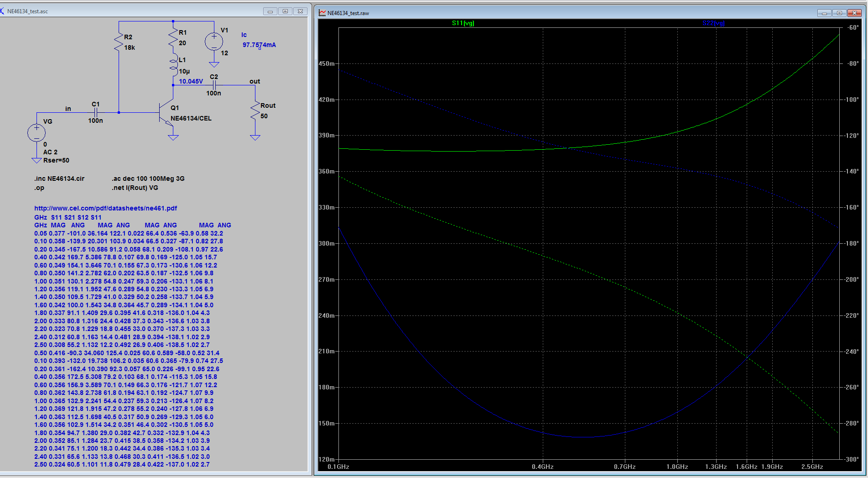Click the 18k value of R2
The width and height of the screenshot is (868, 478).
point(130,47)
